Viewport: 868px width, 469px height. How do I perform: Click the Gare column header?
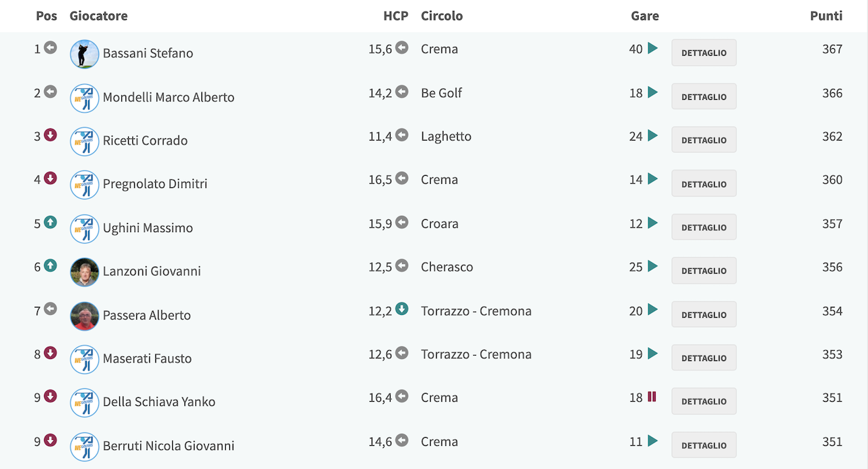tap(645, 16)
